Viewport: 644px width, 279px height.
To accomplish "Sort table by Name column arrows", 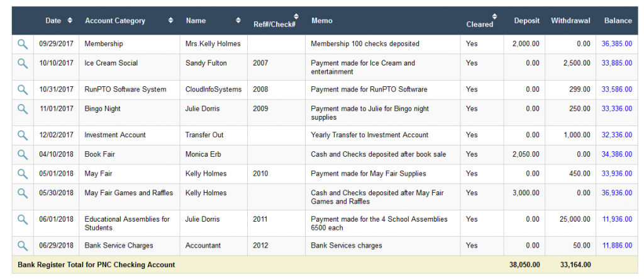I will coord(238,21).
